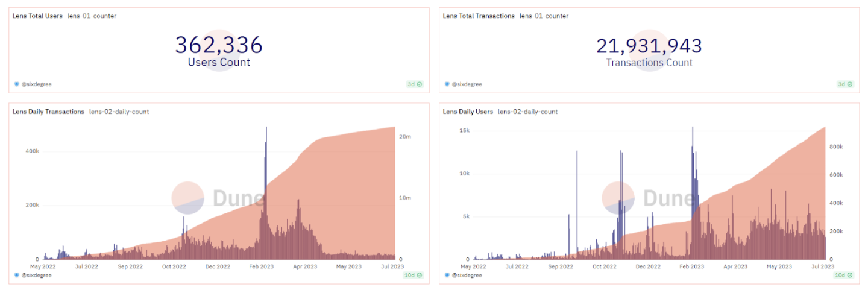Click the Users Count label
868x290 pixels.
tap(219, 62)
